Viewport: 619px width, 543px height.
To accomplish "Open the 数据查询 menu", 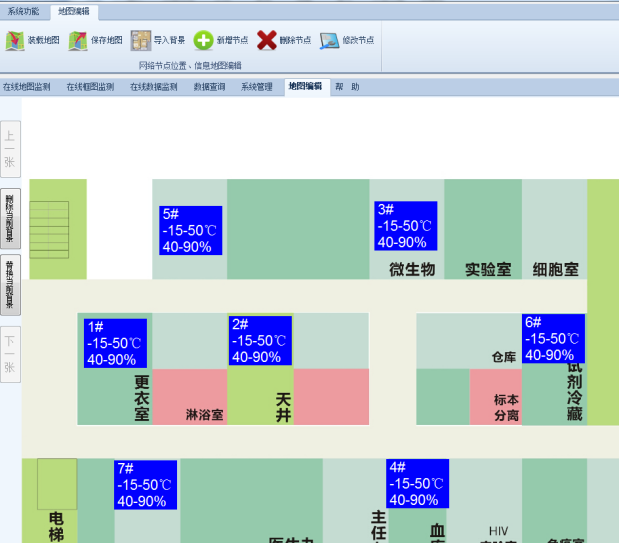I will 209,87.
